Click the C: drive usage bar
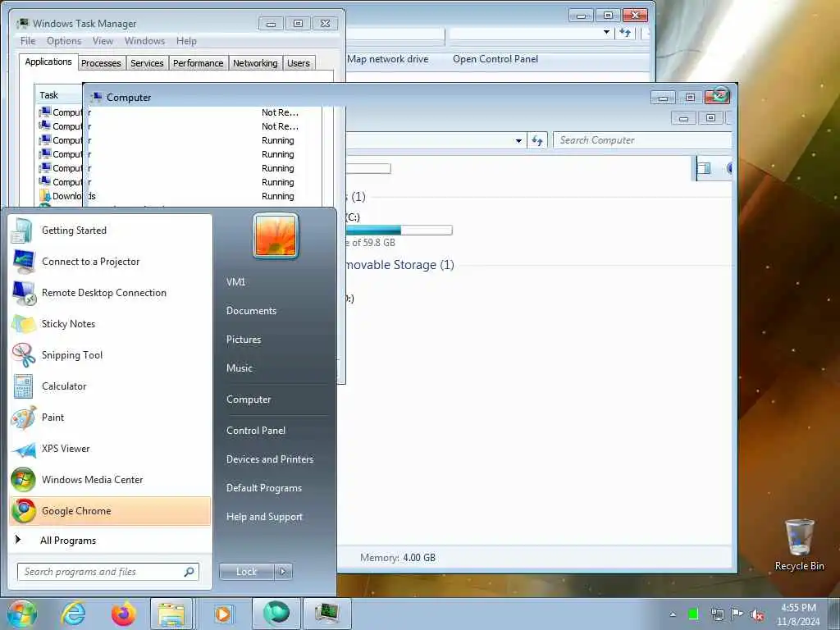 [399, 231]
